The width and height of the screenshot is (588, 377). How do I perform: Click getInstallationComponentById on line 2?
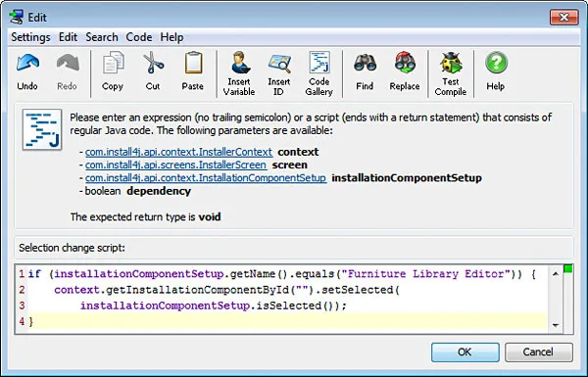click(197, 290)
